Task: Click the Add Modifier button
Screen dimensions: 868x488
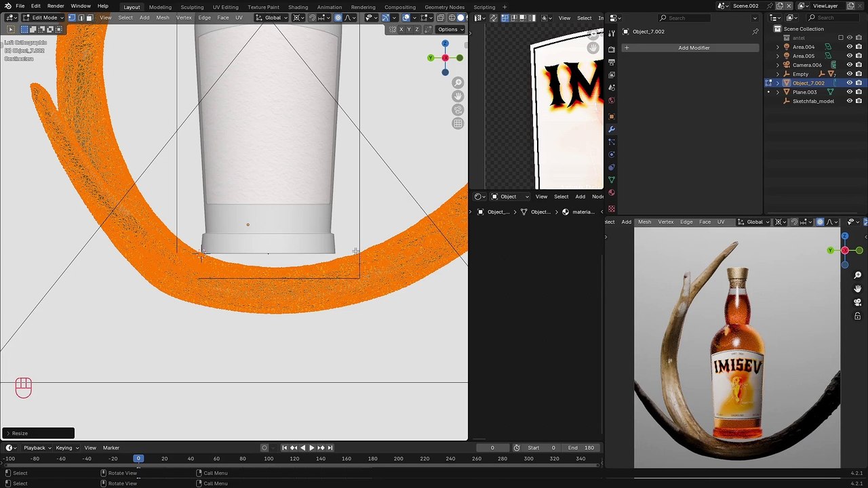Action: click(x=694, y=47)
